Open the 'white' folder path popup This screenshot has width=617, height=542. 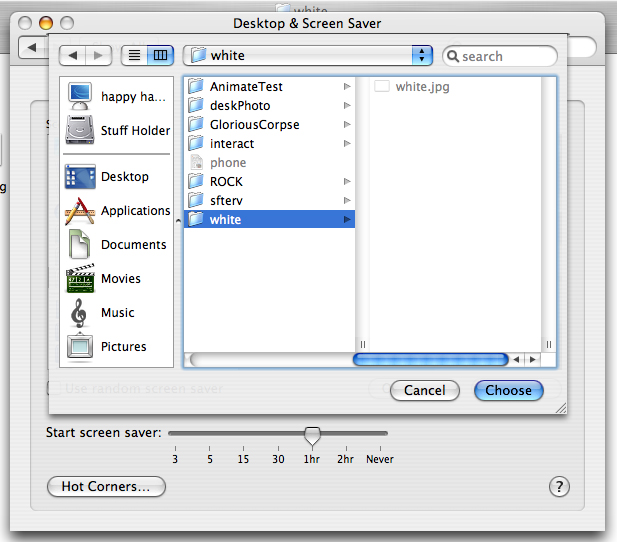click(308, 55)
